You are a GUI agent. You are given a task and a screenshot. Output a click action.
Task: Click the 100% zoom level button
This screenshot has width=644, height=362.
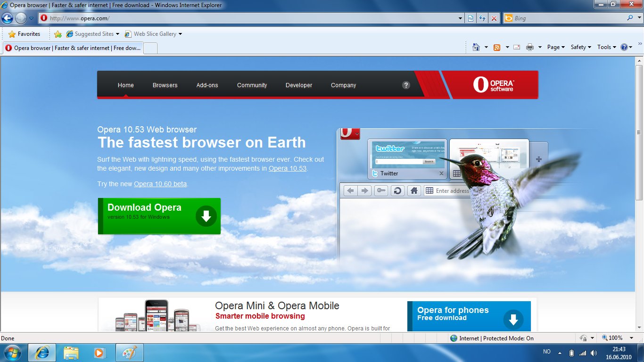pyautogui.click(x=612, y=338)
